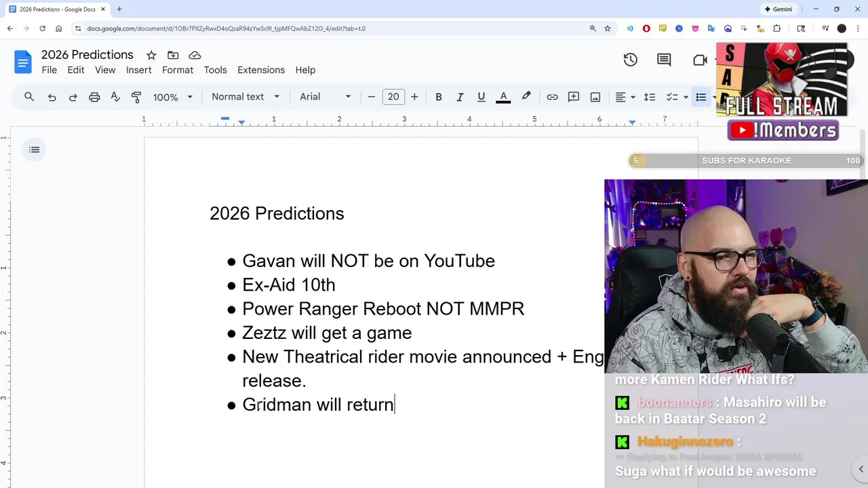The height and width of the screenshot is (488, 868).
Task: Go back in browser history
Action: coord(9,28)
